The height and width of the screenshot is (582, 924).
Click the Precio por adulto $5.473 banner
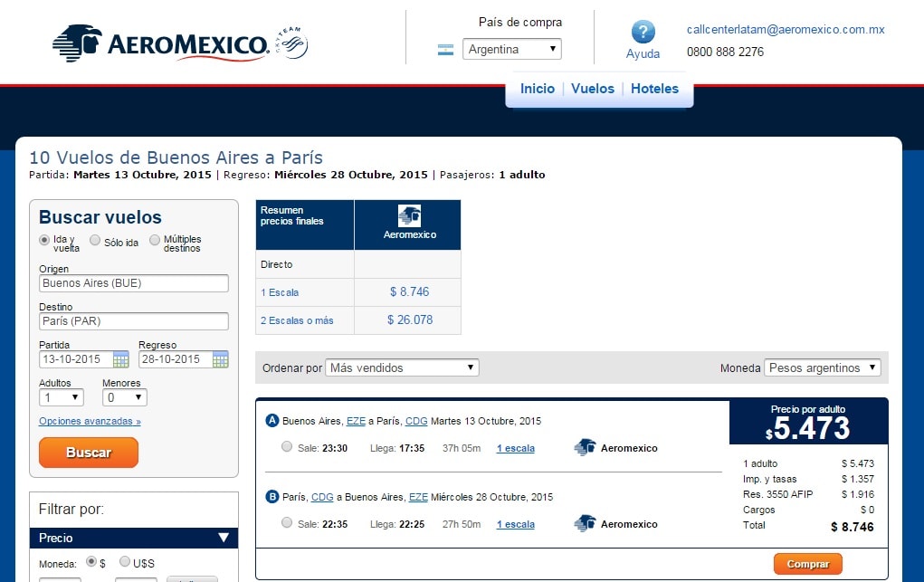coord(808,421)
